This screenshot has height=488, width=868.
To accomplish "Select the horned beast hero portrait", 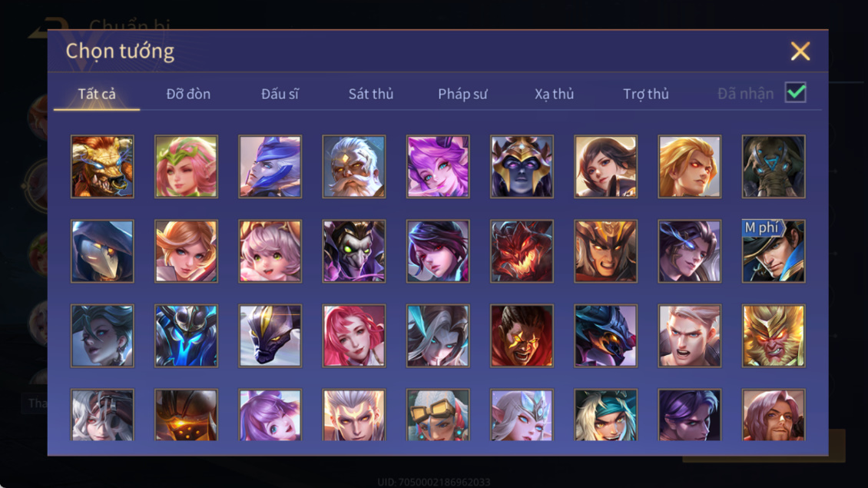I will pos(102,167).
